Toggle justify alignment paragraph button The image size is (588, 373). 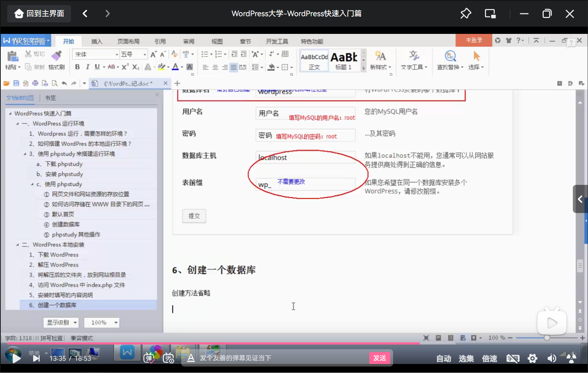233,67
